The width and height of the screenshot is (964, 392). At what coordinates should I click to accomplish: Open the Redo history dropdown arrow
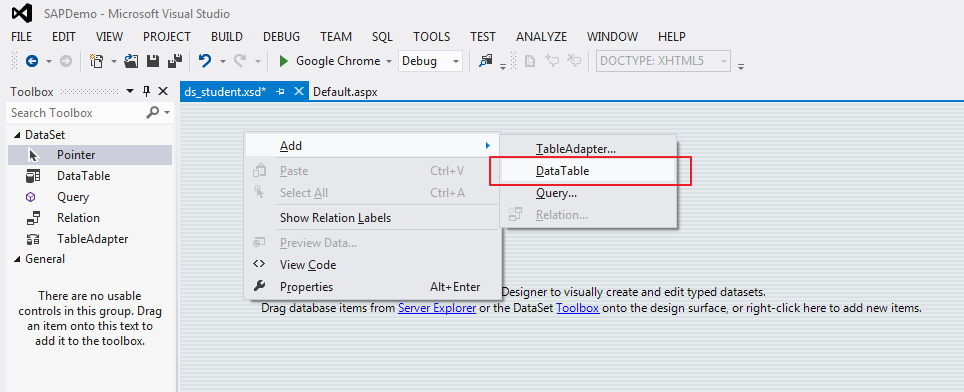pyautogui.click(x=258, y=61)
